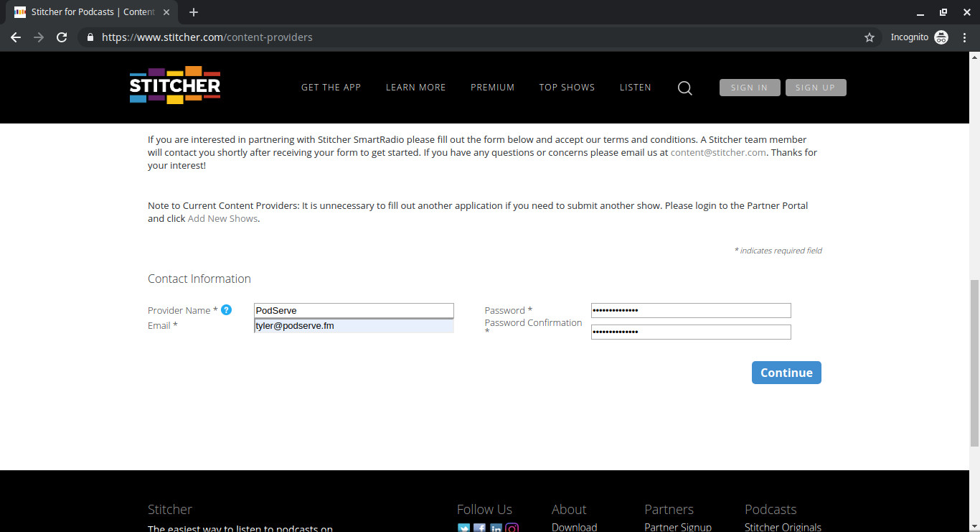Click the Incognito profile icon
The width and height of the screenshot is (980, 532).
pos(941,37)
